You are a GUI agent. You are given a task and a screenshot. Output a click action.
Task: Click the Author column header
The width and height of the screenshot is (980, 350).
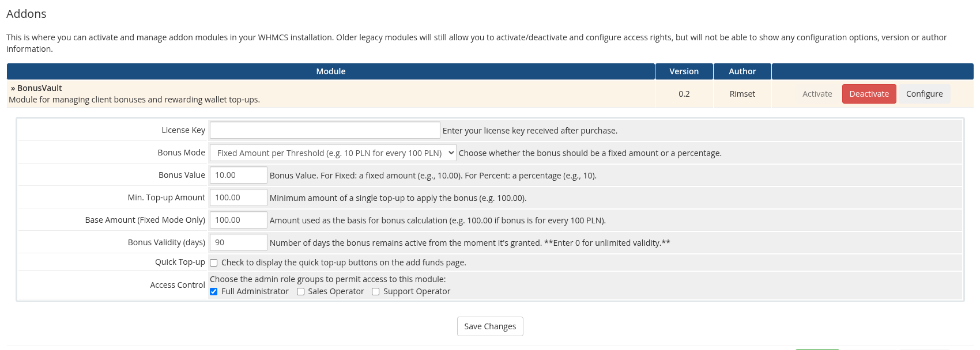click(x=742, y=71)
